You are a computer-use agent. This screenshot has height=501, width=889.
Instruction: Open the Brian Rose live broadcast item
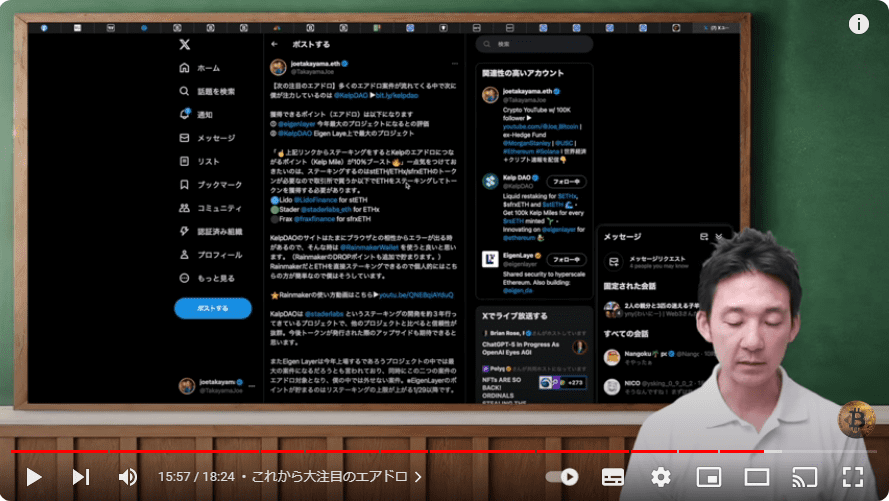point(534,343)
